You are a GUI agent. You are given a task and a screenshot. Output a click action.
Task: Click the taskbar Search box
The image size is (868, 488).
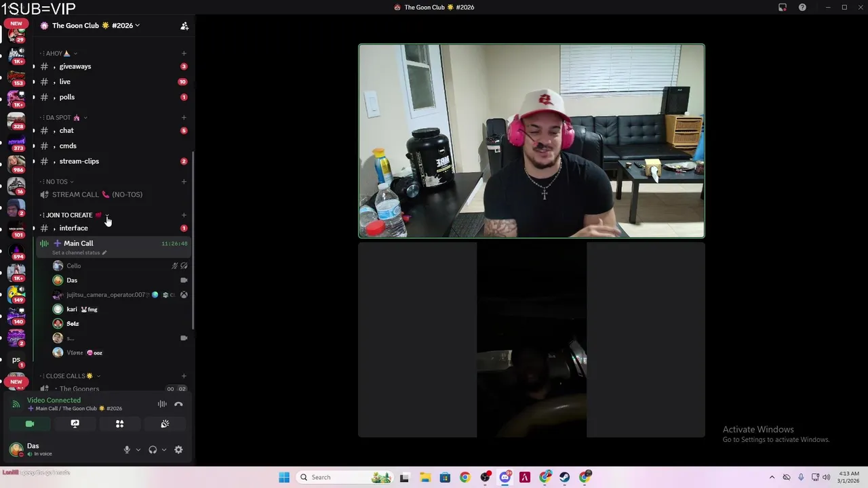pyautogui.click(x=345, y=477)
